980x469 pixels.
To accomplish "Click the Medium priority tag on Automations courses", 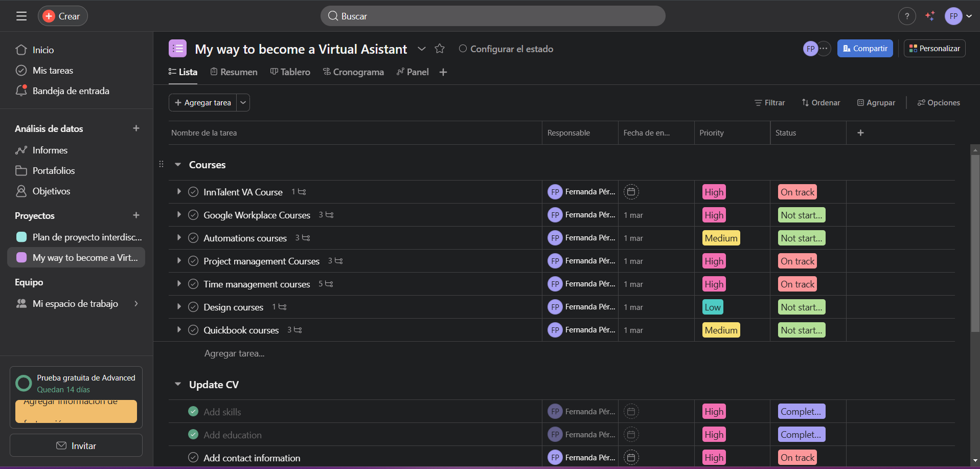I will pos(721,238).
